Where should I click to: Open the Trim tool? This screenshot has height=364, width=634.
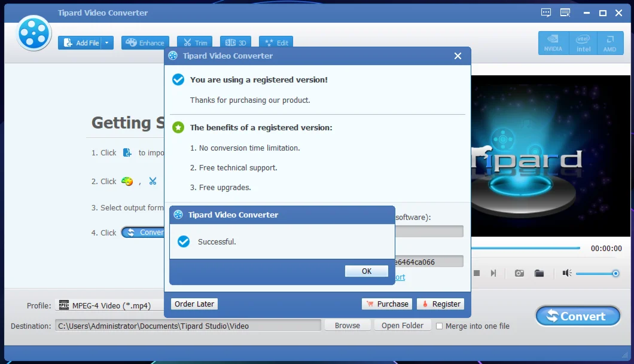(194, 43)
